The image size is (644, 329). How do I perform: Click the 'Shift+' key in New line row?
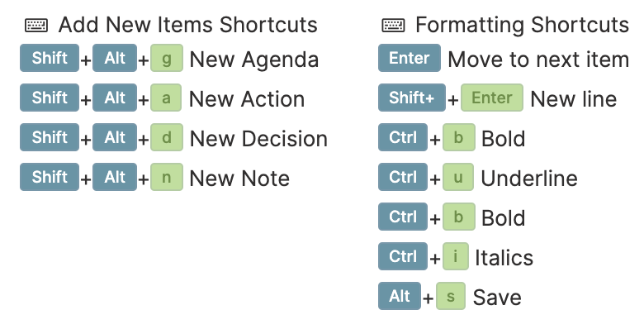412,98
